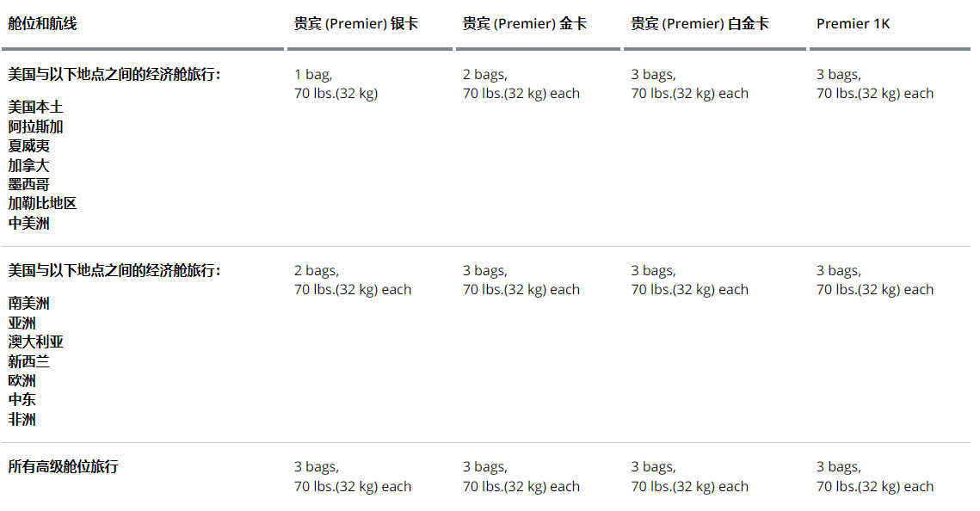This screenshot has width=980, height=511.
Task: Click the 加拿大 destination entry
Action: (x=28, y=165)
